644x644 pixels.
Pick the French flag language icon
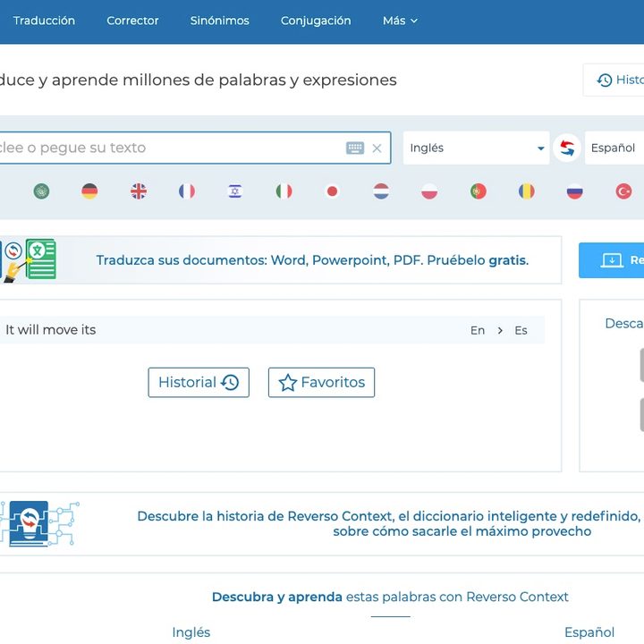point(187,191)
